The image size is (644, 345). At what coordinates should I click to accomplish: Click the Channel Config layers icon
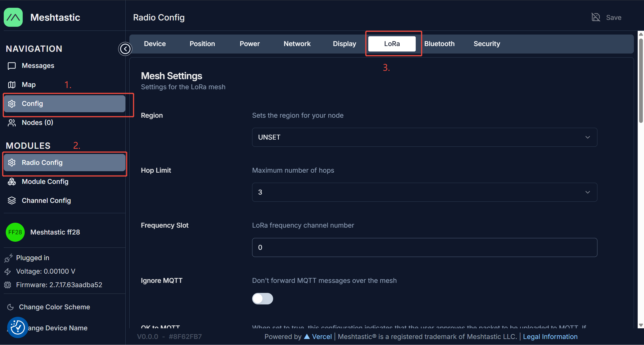point(12,201)
